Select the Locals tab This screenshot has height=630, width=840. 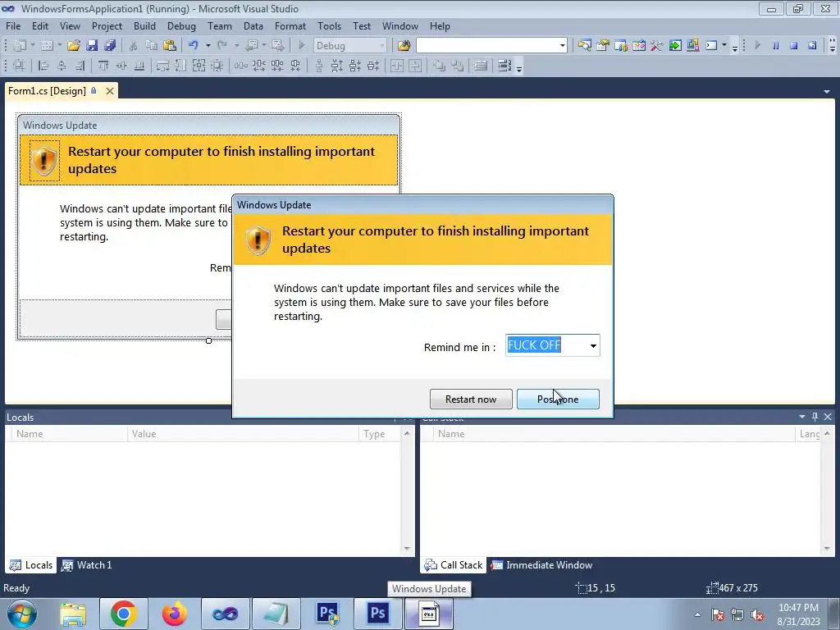pyautogui.click(x=31, y=564)
